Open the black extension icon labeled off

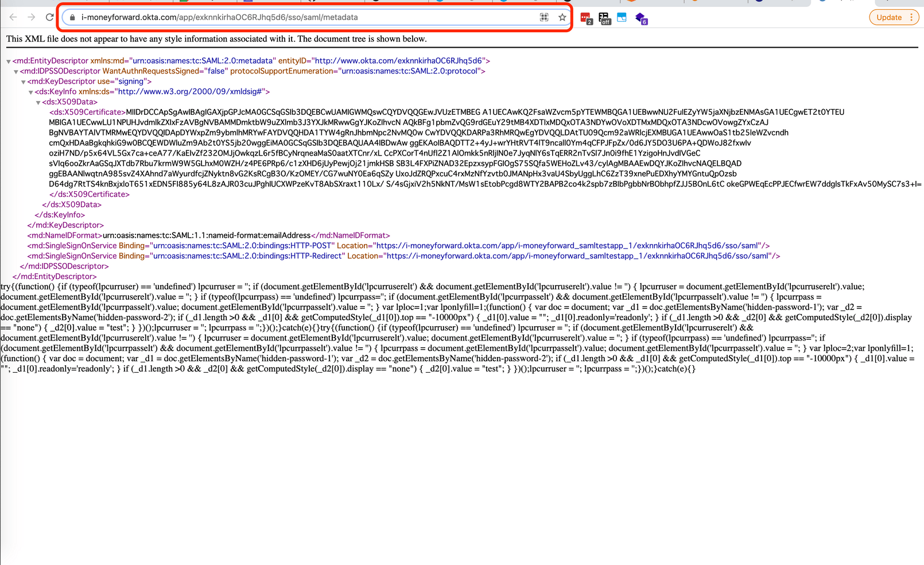604,18
